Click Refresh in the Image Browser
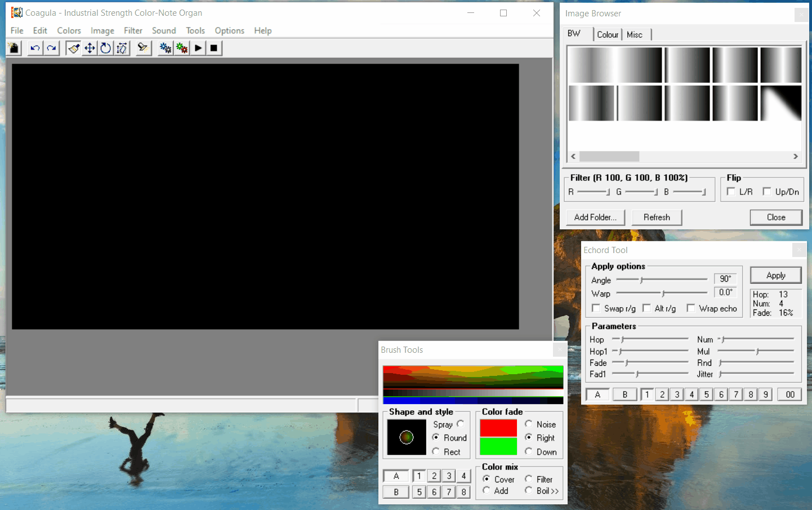The height and width of the screenshot is (510, 812). click(x=657, y=218)
